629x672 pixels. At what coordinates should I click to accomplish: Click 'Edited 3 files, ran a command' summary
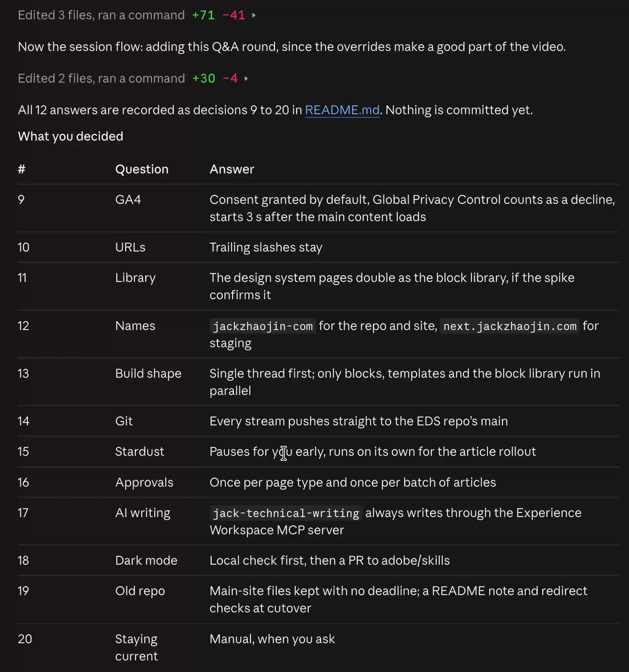(x=101, y=15)
